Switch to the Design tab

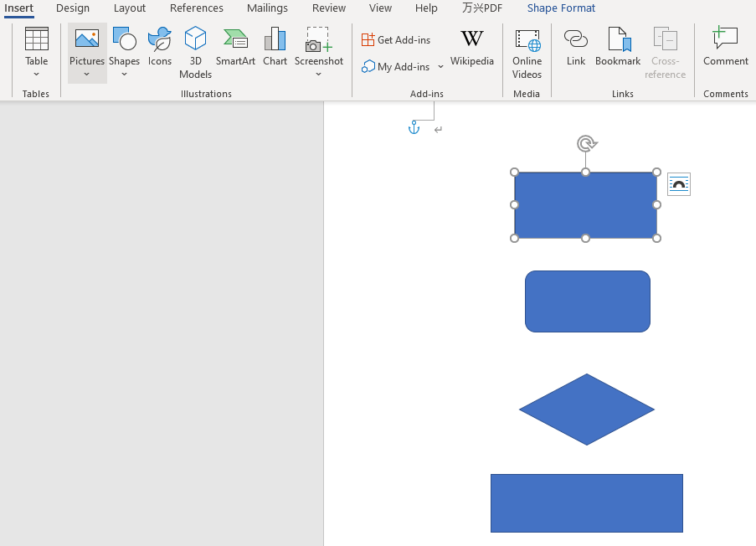tap(72, 8)
